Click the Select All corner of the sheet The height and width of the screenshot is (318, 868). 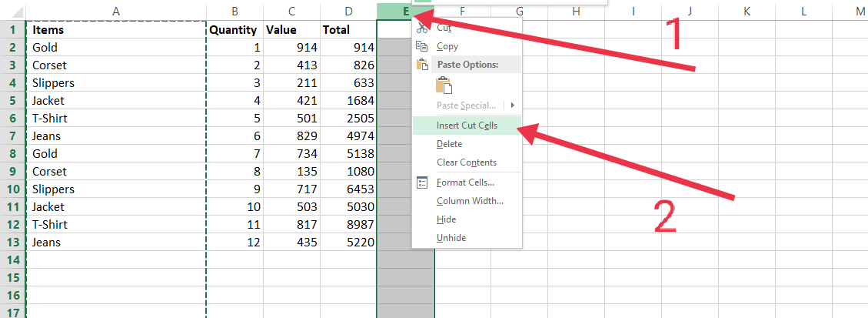coord(13,12)
